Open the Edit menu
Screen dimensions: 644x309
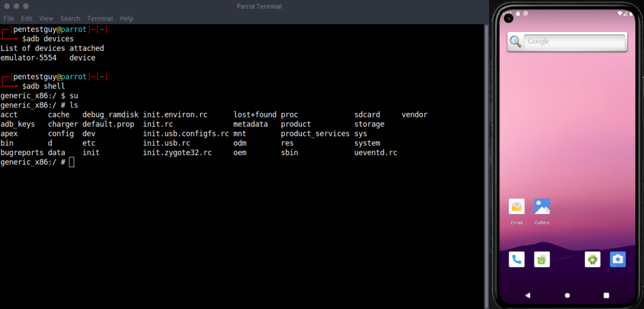(x=26, y=18)
